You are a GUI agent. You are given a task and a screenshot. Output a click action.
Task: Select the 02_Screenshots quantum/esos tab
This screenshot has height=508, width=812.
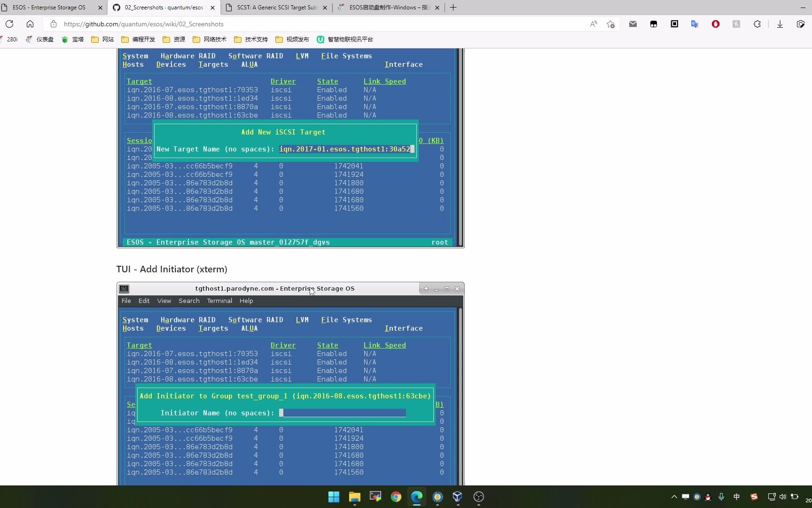click(x=164, y=8)
